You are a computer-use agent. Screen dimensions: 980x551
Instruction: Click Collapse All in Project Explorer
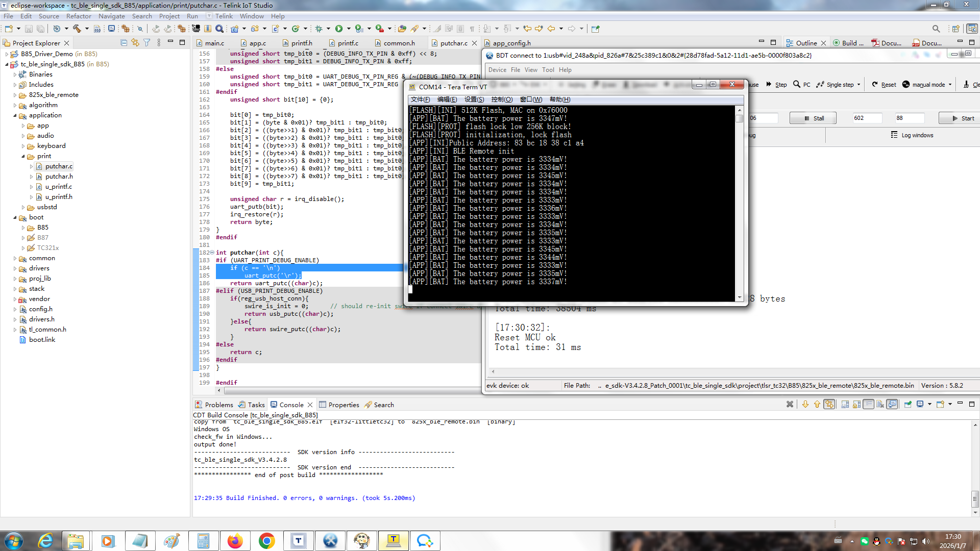pos(124,43)
